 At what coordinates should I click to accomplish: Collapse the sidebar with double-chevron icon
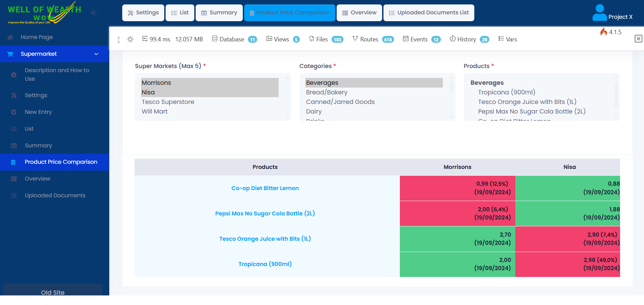pos(94,13)
